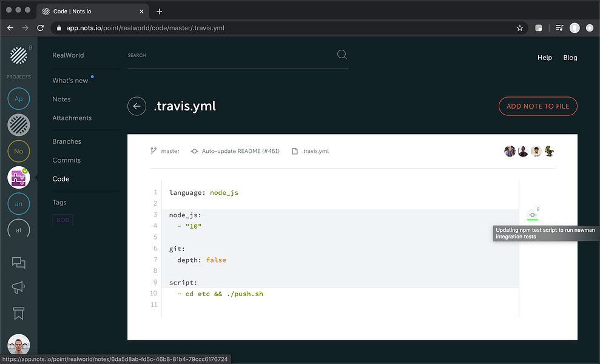Click the Nots.io logo icon
Screen dimensions: 600x364
(x=18, y=55)
